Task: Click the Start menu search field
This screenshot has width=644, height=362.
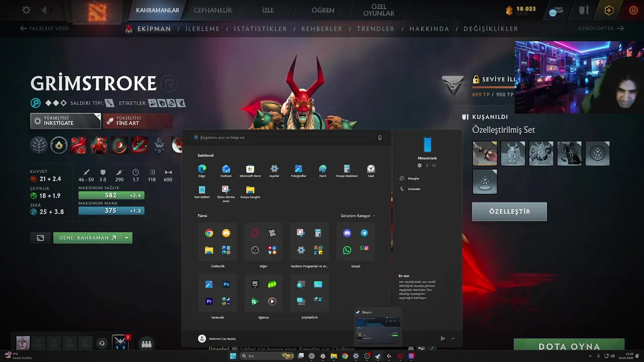Action: 284,137
